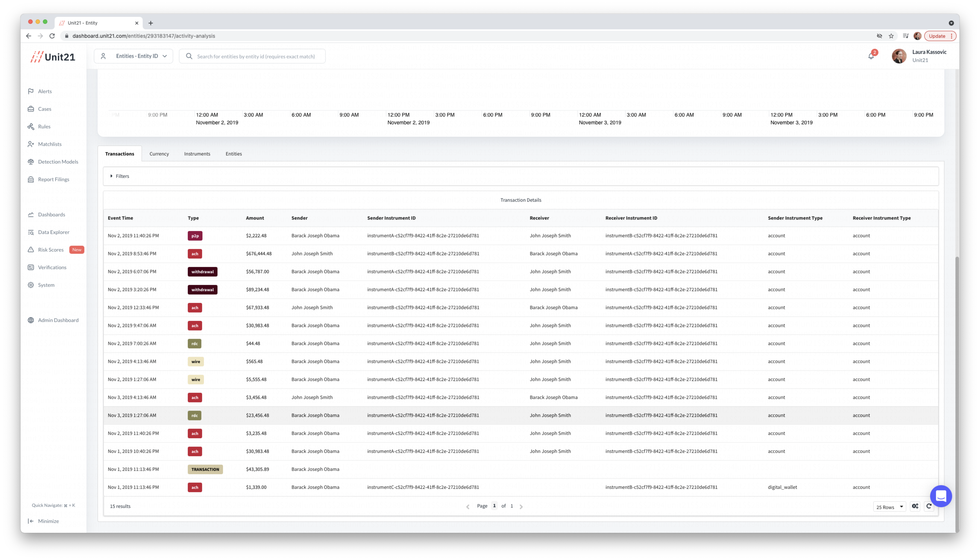This screenshot has height=560, width=980.
Task: Switch to the Currency tab
Action: click(x=159, y=154)
